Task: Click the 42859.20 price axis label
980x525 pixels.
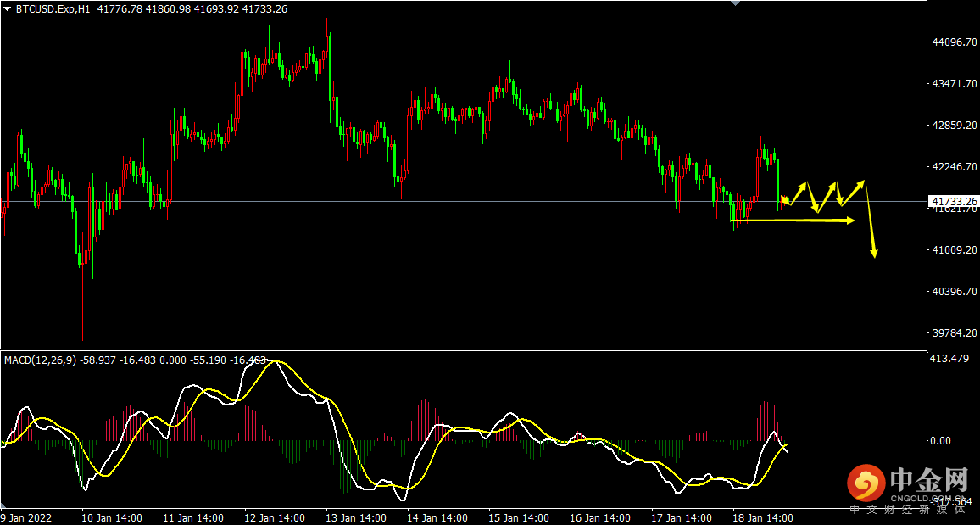Action: (x=954, y=126)
